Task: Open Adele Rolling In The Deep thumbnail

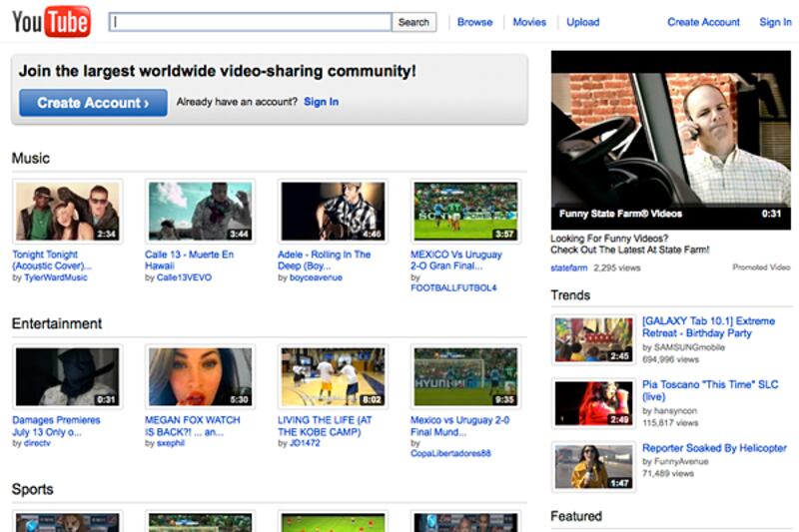Action: [x=333, y=212]
